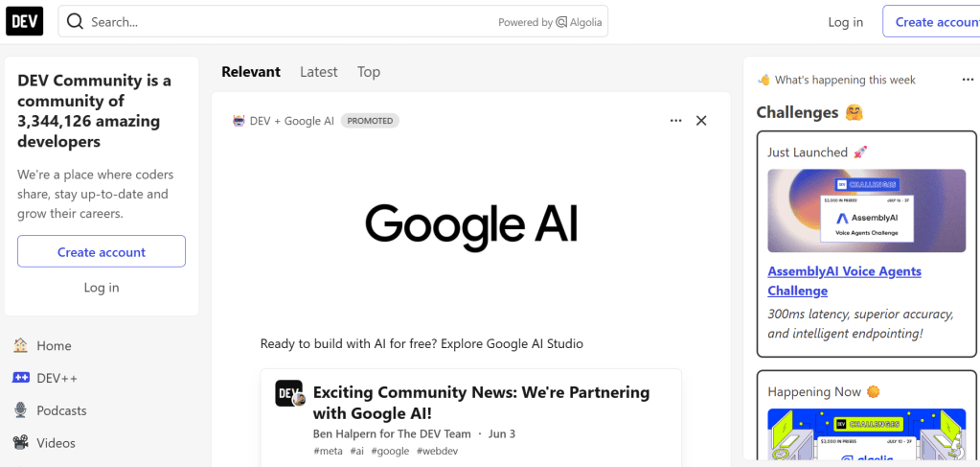Open the promoted post three-dot menu
The height and width of the screenshot is (467, 980).
coord(676,121)
